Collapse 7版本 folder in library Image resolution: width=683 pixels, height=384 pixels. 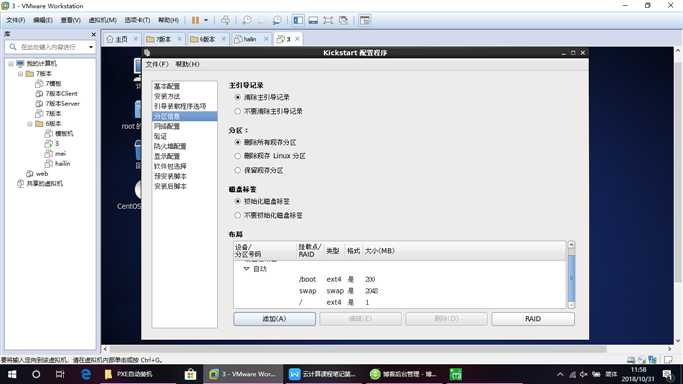pyautogui.click(x=20, y=74)
